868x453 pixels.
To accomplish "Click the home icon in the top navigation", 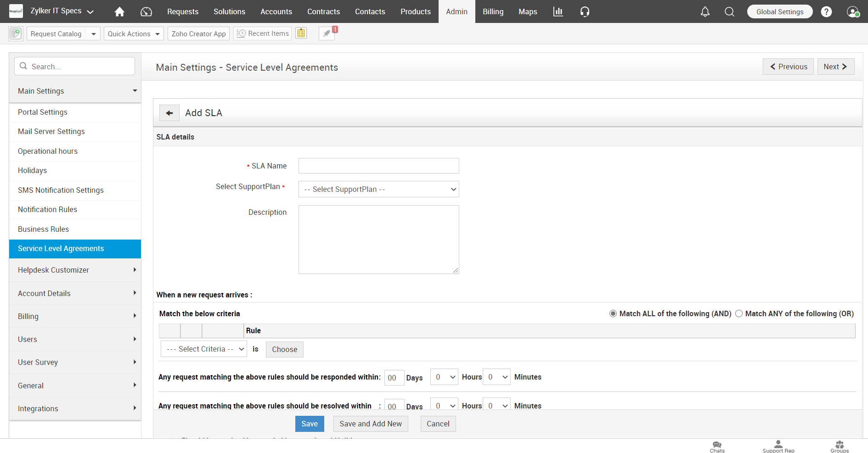I will 119,11.
